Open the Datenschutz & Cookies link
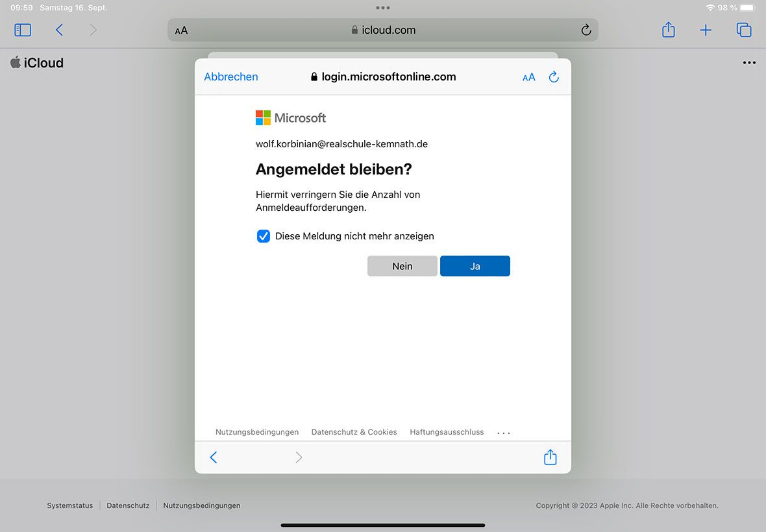Screen dimensions: 766x532 (354, 432)
